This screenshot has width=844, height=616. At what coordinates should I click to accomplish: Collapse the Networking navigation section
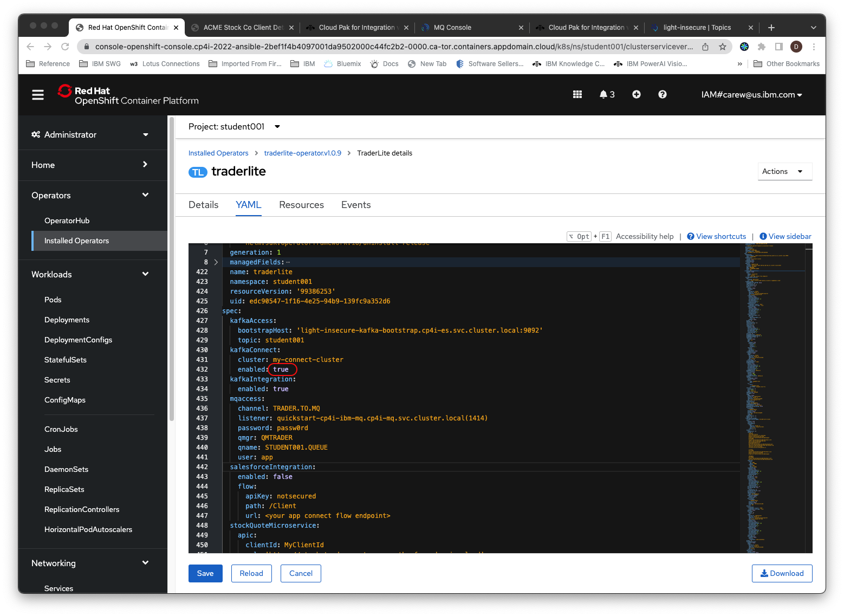(x=90, y=563)
